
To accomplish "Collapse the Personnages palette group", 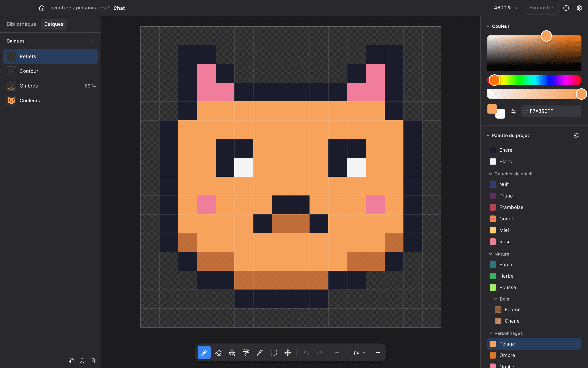I will pyautogui.click(x=490, y=333).
